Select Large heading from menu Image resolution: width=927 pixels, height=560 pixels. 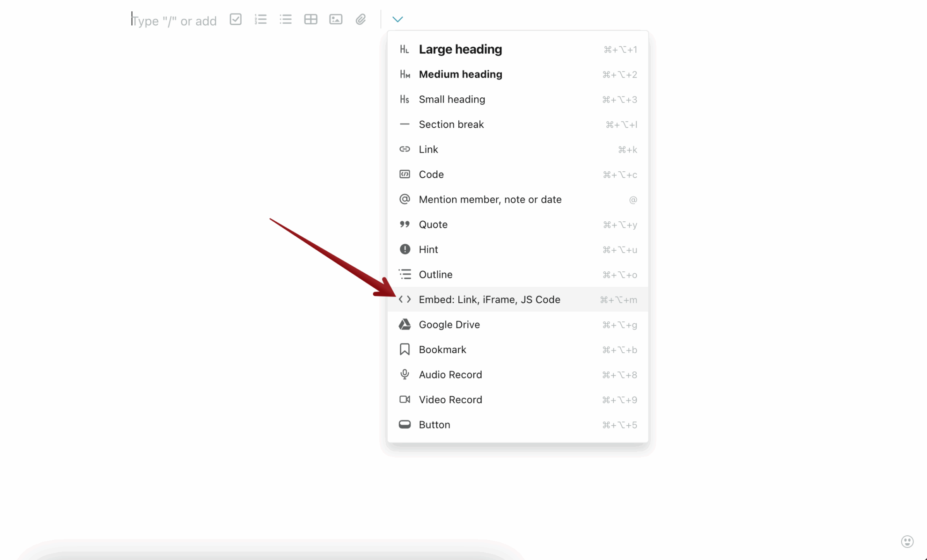pyautogui.click(x=460, y=49)
